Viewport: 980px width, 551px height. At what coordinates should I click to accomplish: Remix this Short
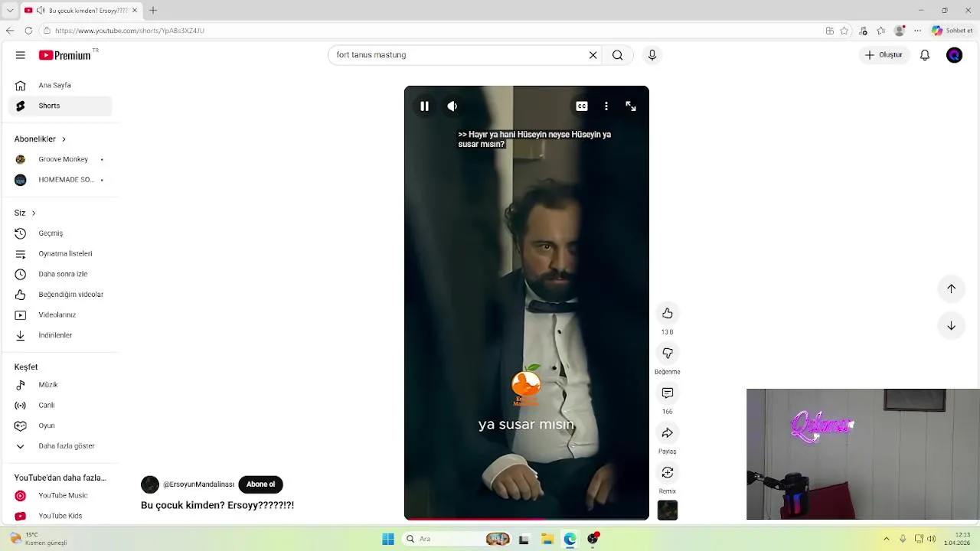(x=668, y=472)
